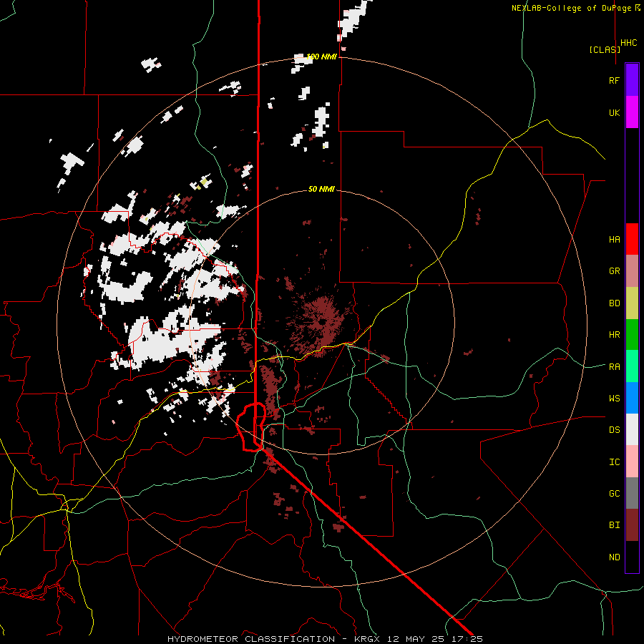Click the BI legend label

click(614, 525)
